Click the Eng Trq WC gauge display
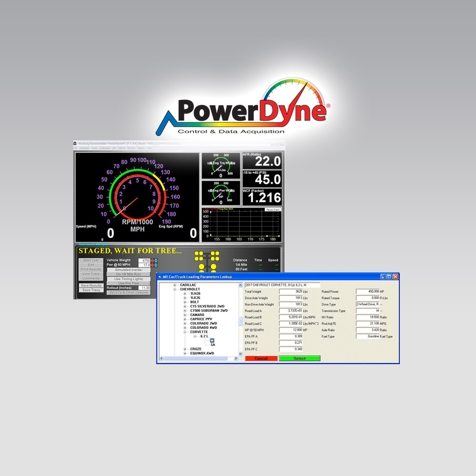476x476 pixels. pyautogui.click(x=220, y=167)
